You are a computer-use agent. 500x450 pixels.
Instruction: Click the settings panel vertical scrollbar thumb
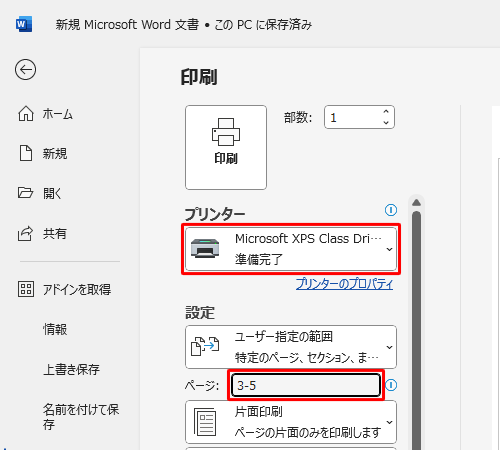(416, 330)
